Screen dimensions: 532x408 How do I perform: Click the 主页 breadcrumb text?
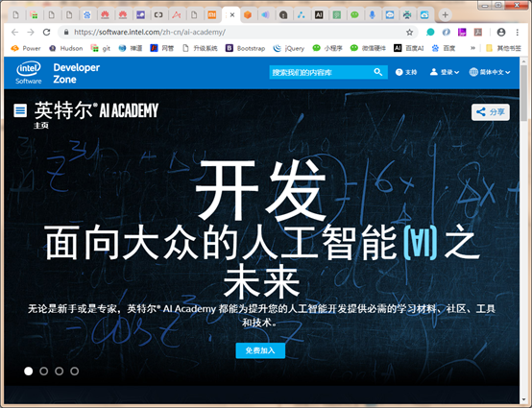(x=41, y=126)
